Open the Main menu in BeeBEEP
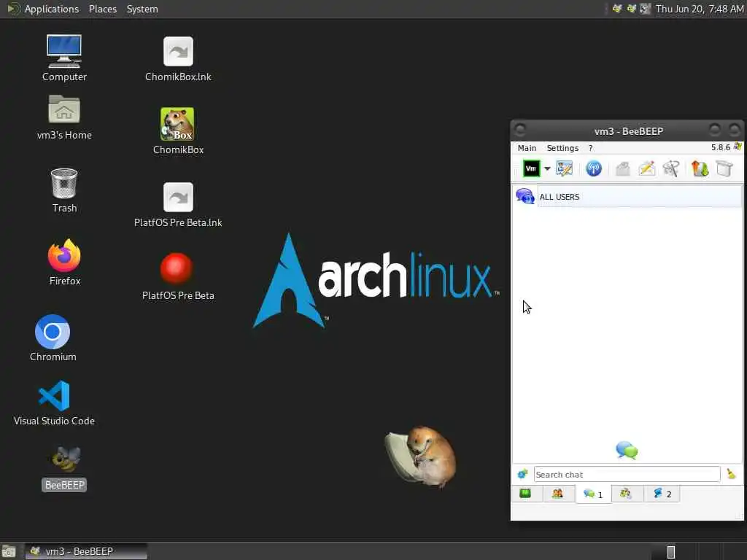Screen dimensions: 747x560 527,148
